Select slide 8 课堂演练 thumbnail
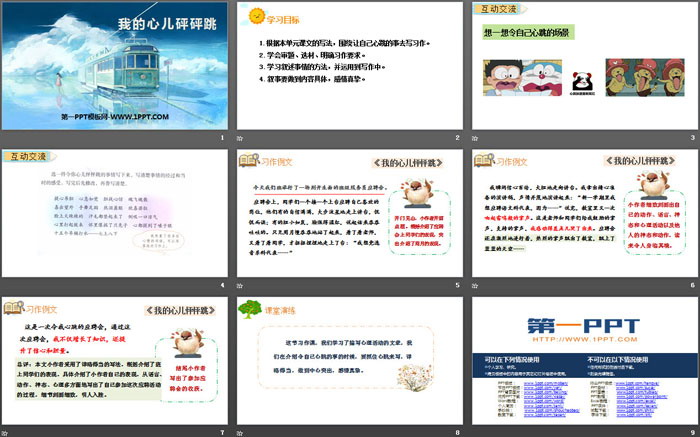Image resolution: width=700 pixels, height=437 pixels. (350, 361)
